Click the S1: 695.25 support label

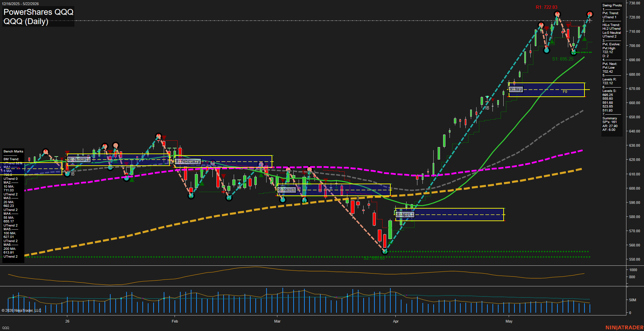[563, 59]
